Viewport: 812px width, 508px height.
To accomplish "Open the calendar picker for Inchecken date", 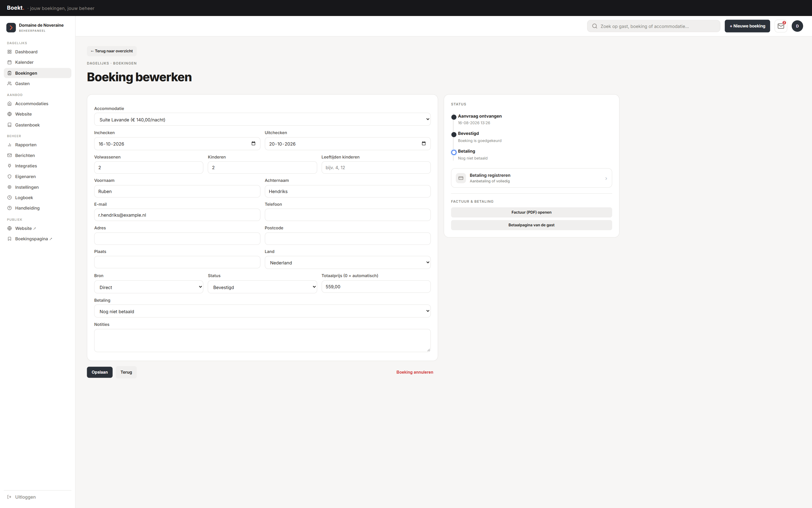I will pyautogui.click(x=253, y=144).
